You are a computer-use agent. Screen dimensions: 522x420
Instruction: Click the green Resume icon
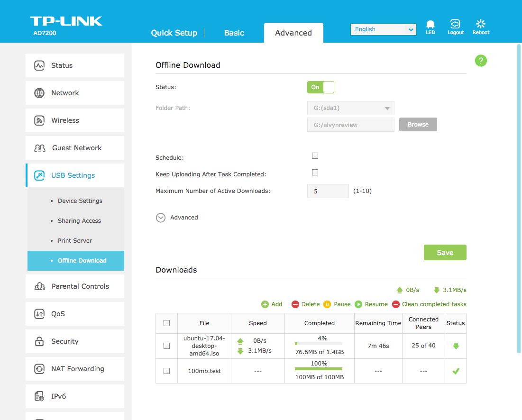(x=359, y=304)
